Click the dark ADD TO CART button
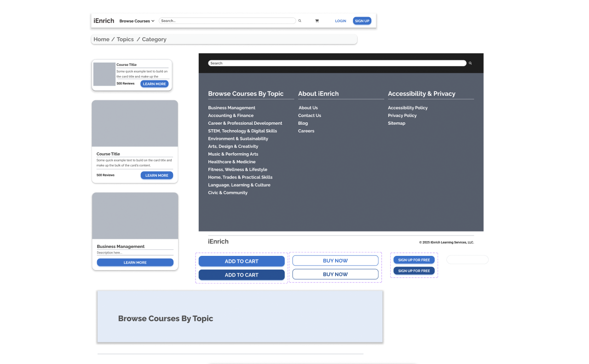Screen dimensions: 589x364 pyautogui.click(x=241, y=274)
